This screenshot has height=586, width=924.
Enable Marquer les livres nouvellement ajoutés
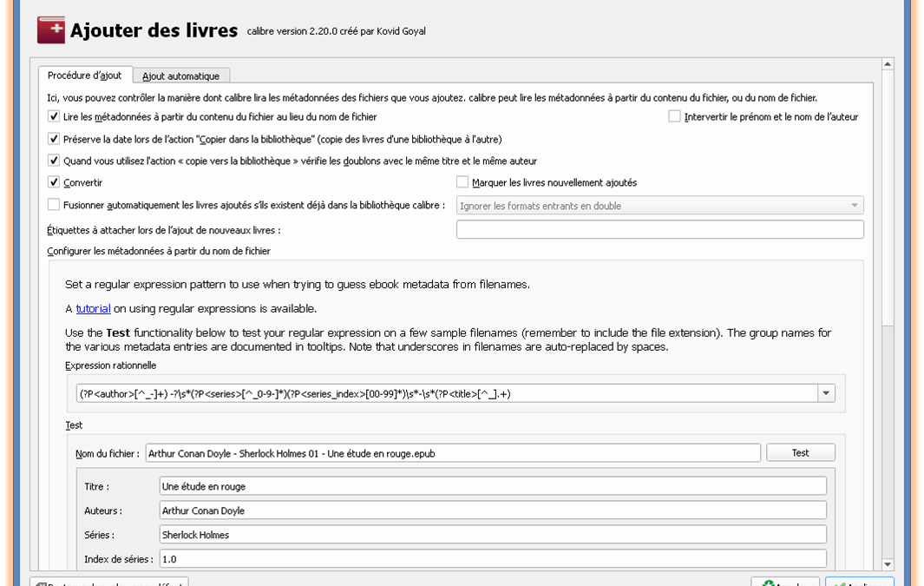462,182
